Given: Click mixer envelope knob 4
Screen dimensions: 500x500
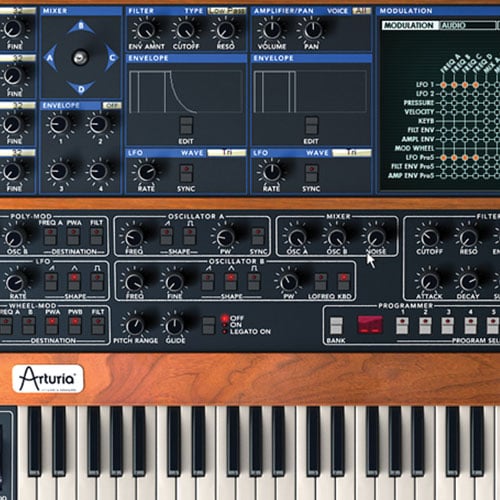Looking at the screenshot, I should 99,172.
